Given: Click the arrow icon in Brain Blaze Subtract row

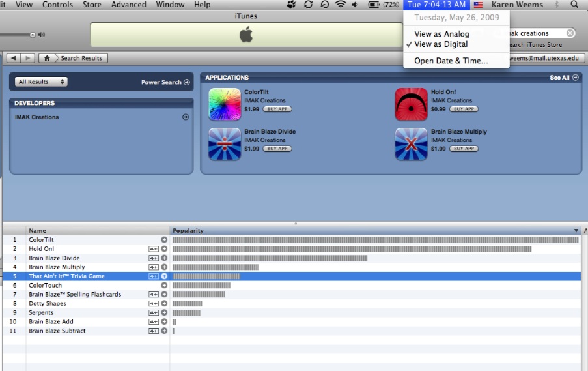Looking at the screenshot, I should click(x=164, y=331).
